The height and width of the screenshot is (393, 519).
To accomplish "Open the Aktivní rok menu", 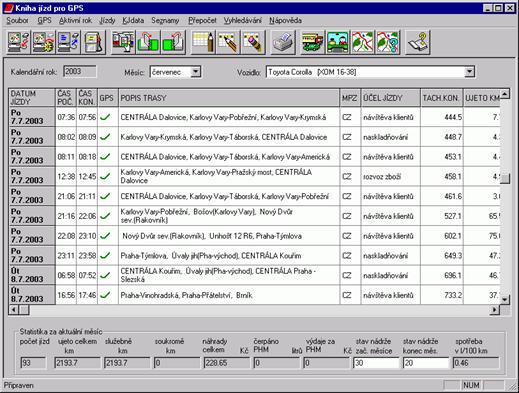I will 75,21.
